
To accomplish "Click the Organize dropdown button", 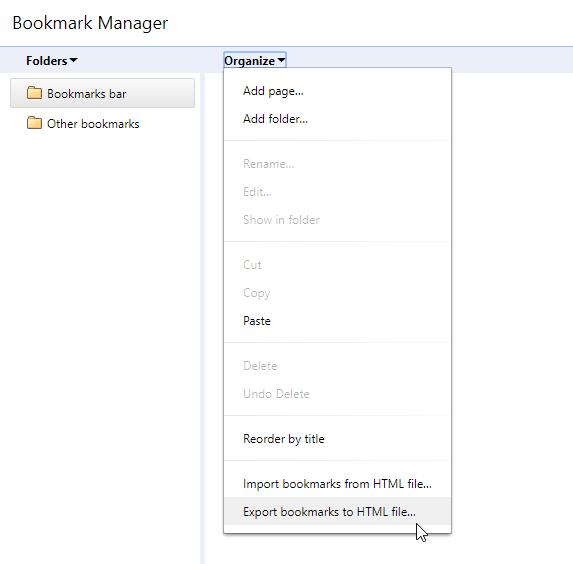I will pos(255,61).
